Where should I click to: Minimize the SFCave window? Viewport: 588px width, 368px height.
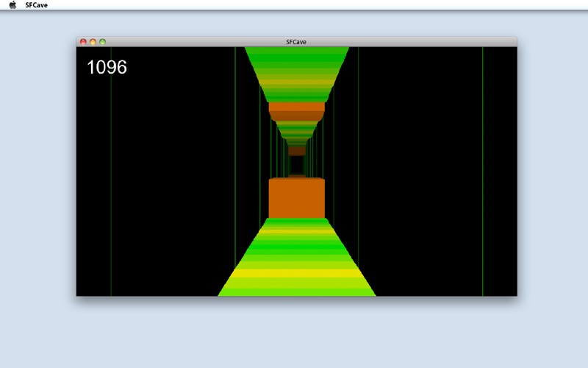(93, 42)
